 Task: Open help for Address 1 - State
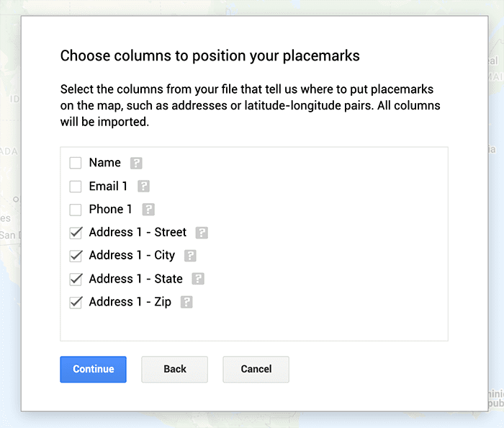tap(198, 279)
